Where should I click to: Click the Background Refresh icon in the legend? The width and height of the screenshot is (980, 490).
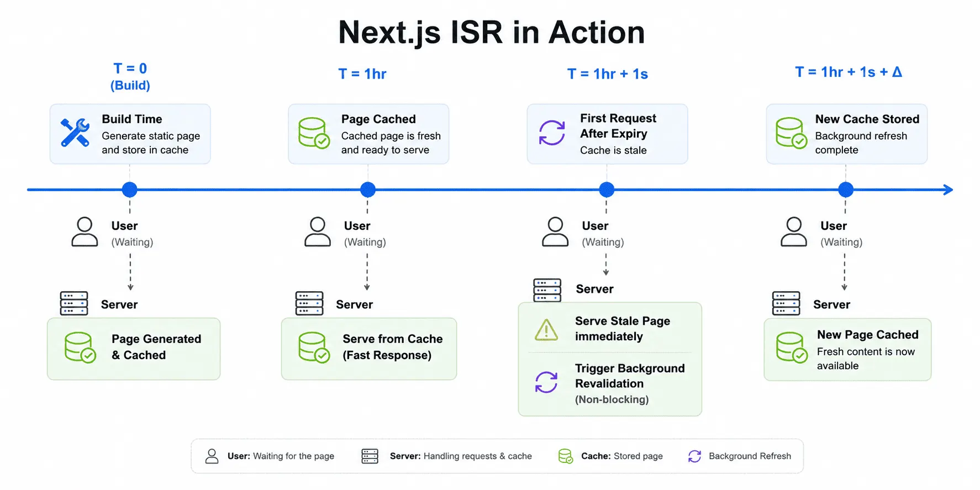point(694,456)
